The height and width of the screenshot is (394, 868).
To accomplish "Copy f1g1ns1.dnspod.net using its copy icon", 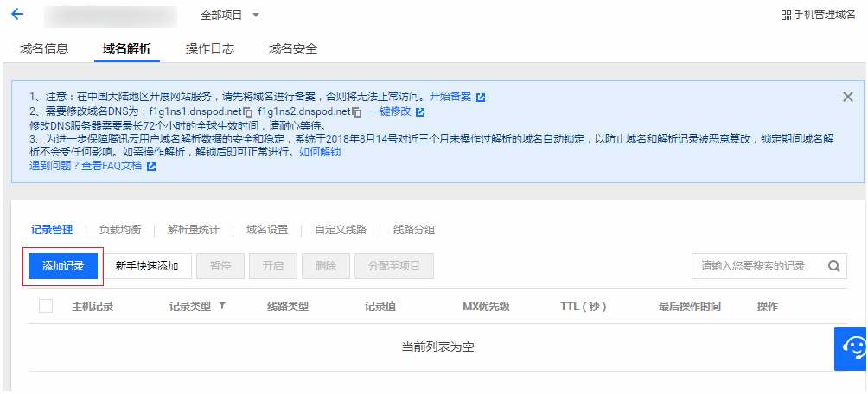I will coord(248,112).
